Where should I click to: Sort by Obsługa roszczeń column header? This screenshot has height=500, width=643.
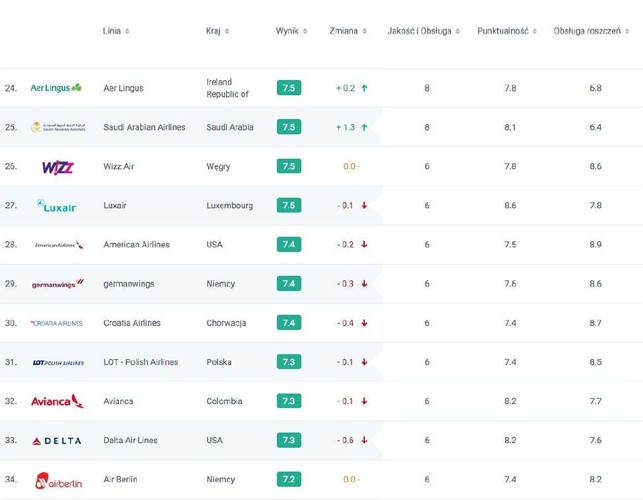591,31
